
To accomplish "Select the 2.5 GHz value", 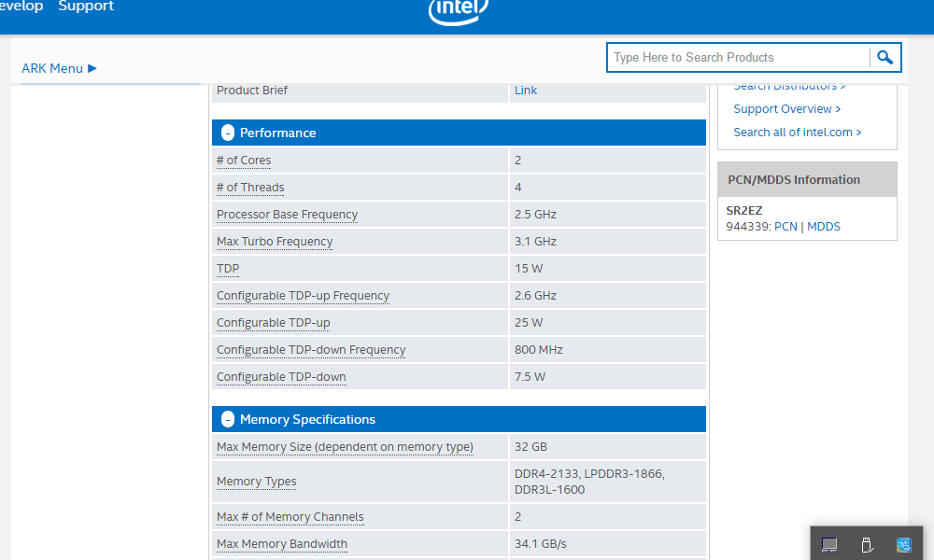I will [x=535, y=215].
